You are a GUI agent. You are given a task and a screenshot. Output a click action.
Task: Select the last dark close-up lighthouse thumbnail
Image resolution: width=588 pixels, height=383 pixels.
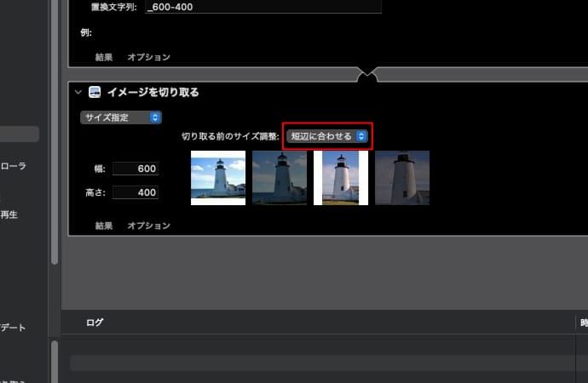[402, 178]
